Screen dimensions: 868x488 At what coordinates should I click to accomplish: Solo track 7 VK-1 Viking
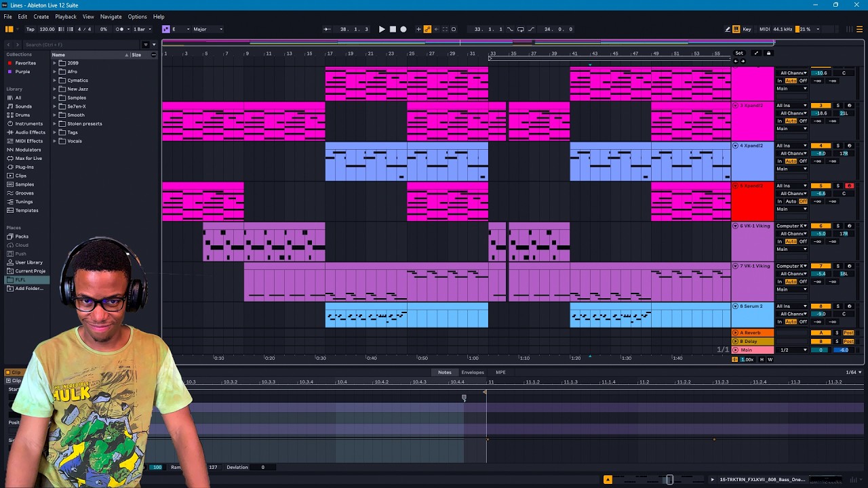click(837, 266)
